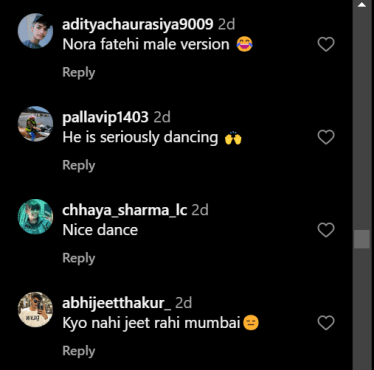Open adityachaurasiya9009's profile picture
Image resolution: width=374 pixels, height=370 pixels.
tap(35, 31)
